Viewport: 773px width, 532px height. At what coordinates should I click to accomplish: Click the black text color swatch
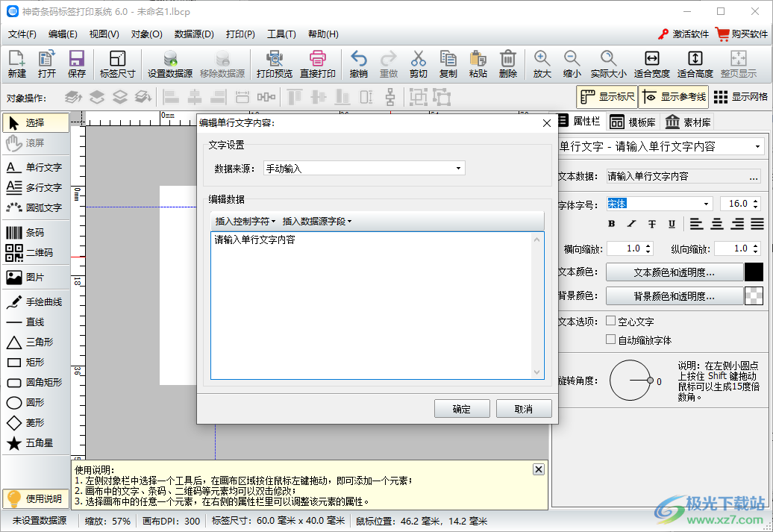point(754,272)
